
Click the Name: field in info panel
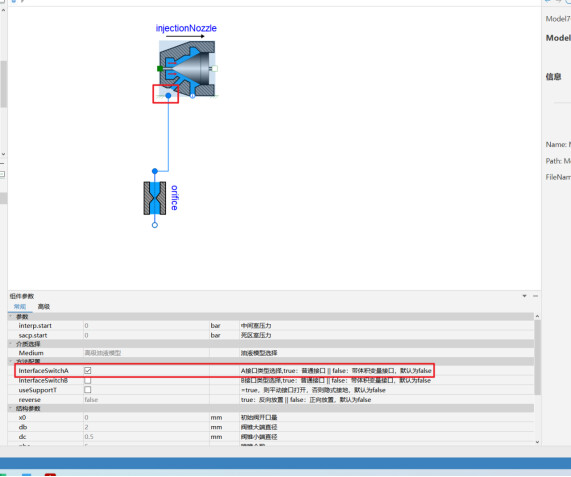(558, 145)
